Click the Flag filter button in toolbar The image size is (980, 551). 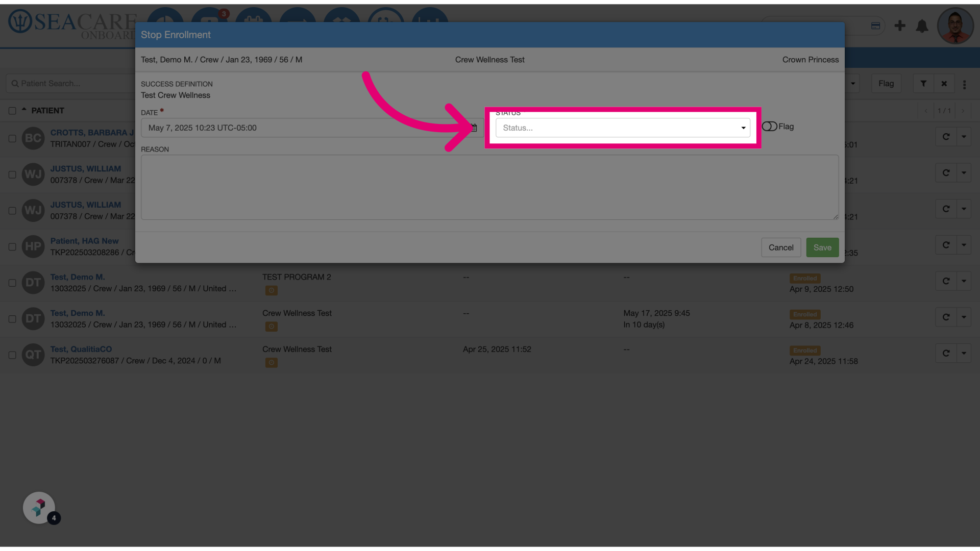pos(886,84)
